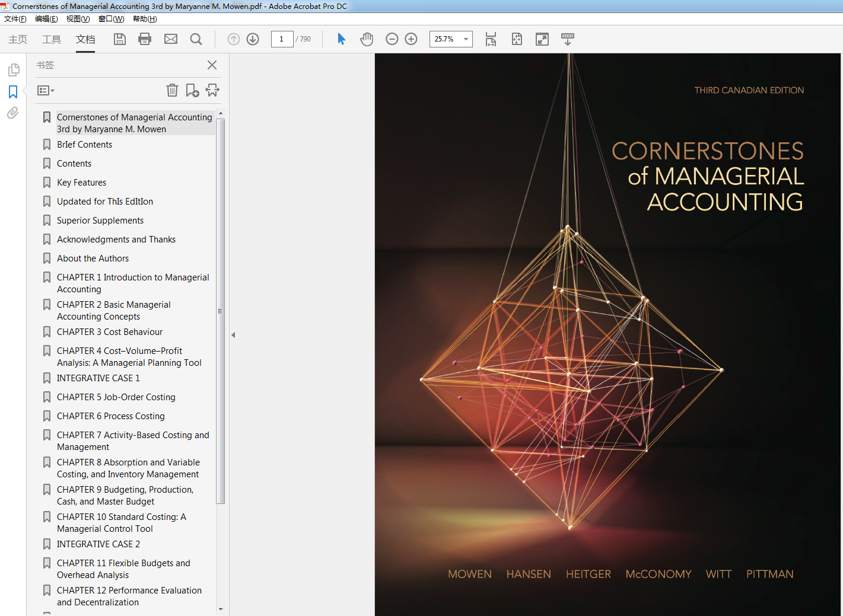This screenshot has height=616, width=843.
Task: Switch to the 工具 tab
Action: point(52,39)
